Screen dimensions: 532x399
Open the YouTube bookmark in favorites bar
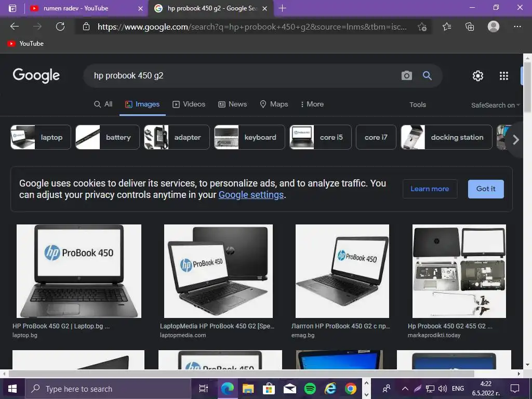click(25, 44)
